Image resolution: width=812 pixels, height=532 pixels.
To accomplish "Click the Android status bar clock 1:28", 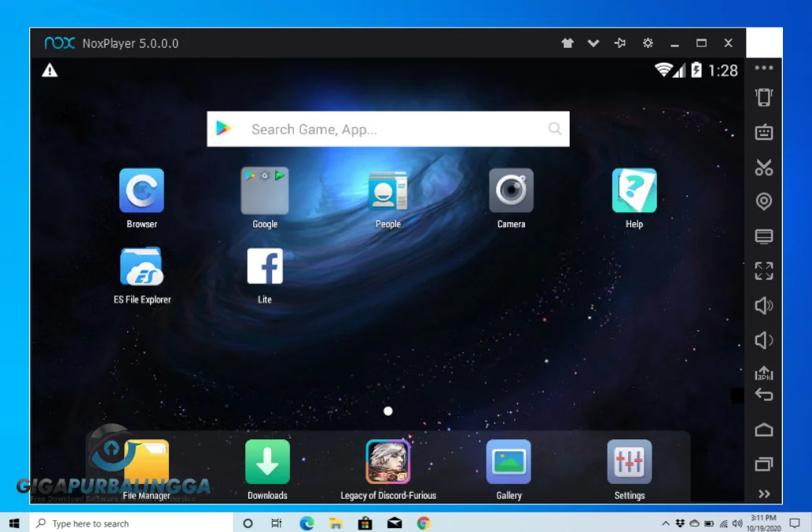I will [723, 71].
